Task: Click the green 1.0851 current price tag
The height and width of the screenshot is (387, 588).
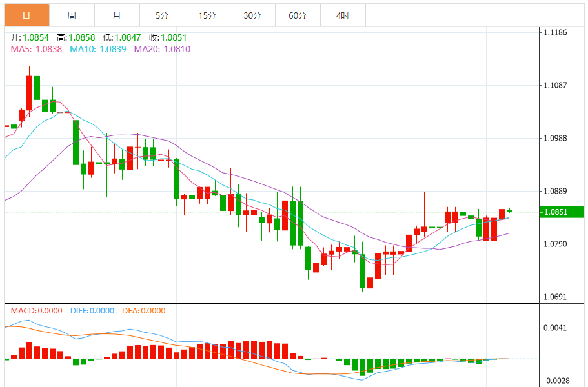Action: pyautogui.click(x=562, y=212)
